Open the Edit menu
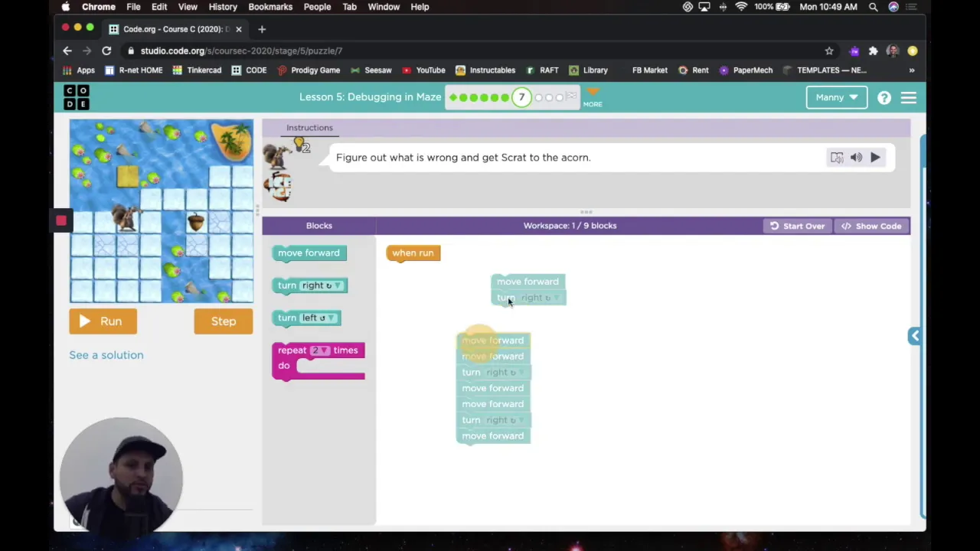Image resolution: width=980 pixels, height=551 pixels. click(159, 7)
